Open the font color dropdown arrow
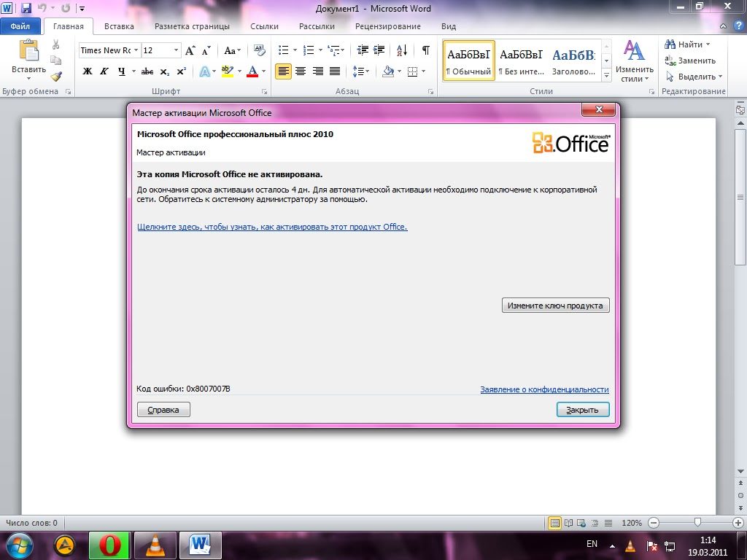The image size is (747, 560). point(263,71)
